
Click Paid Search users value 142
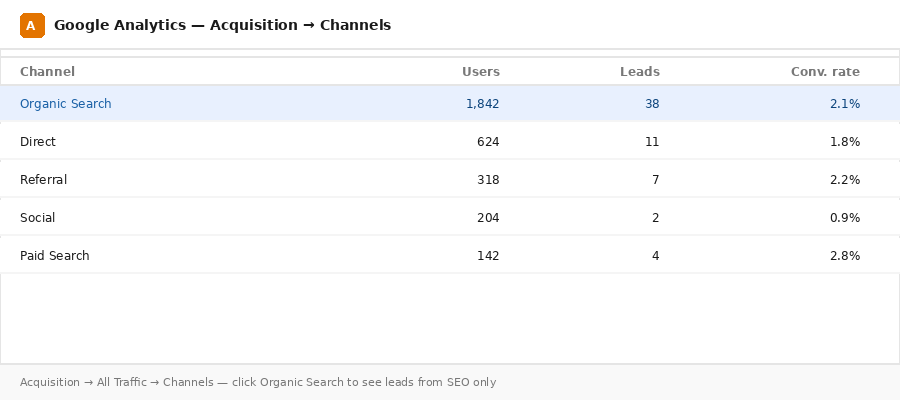tap(488, 255)
